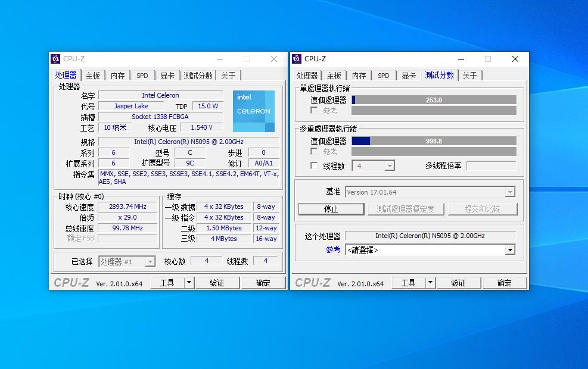Click the multi-thread score bar showing 998.8
The height and width of the screenshot is (369, 588).
[x=435, y=141]
